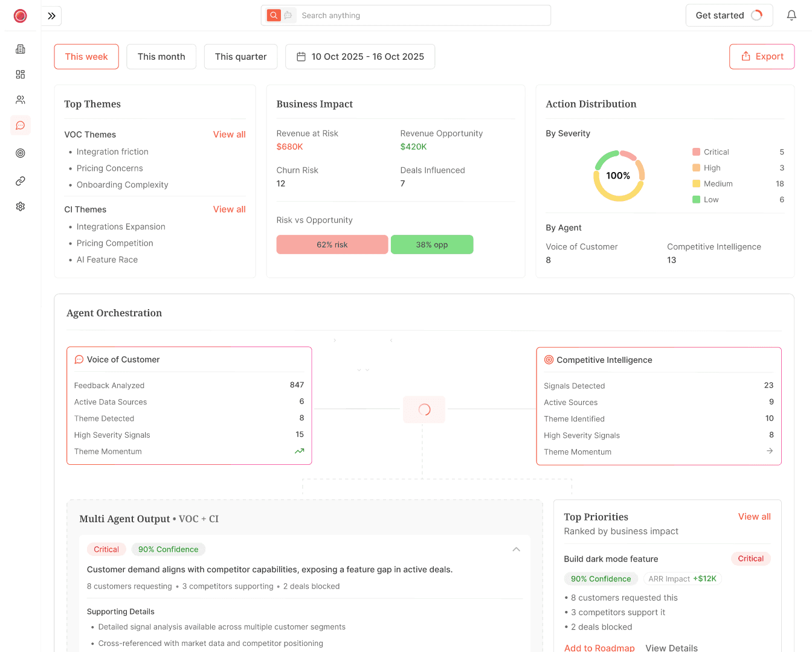Expand the sidebar using the double chevron
812x652 pixels.
[x=51, y=16]
